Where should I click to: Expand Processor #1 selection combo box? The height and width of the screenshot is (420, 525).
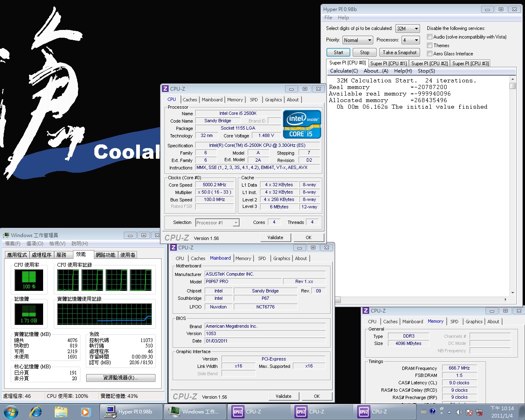[217, 223]
